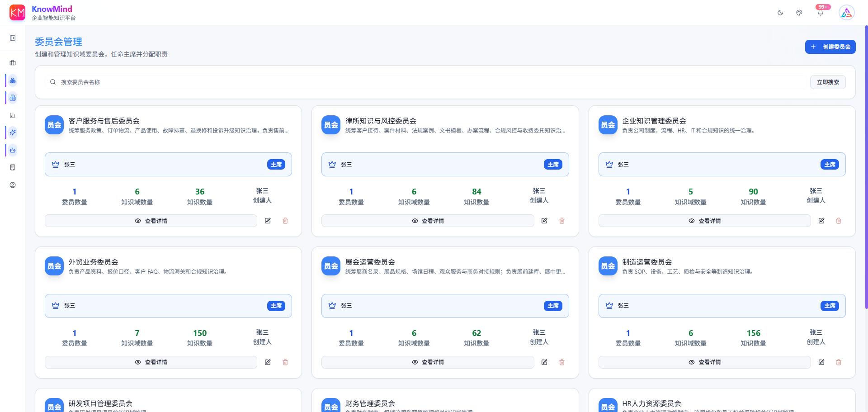Select the committee management sidebar icon
The image size is (868, 412).
click(13, 81)
